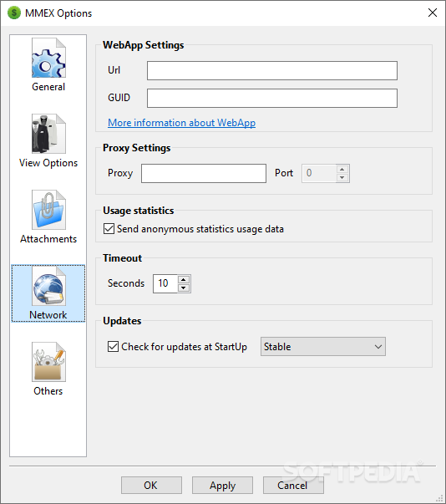
Task: Click the MMEX app icon in title bar
Action: point(14,13)
